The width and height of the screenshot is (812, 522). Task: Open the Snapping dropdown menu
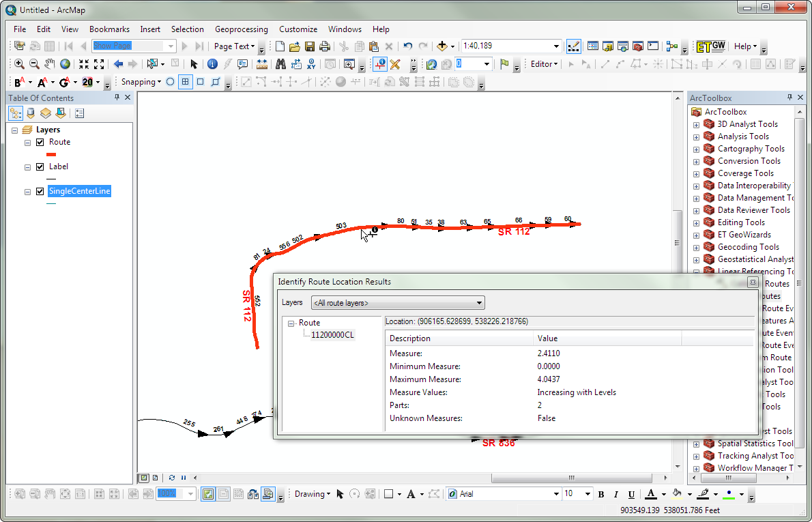coord(141,82)
